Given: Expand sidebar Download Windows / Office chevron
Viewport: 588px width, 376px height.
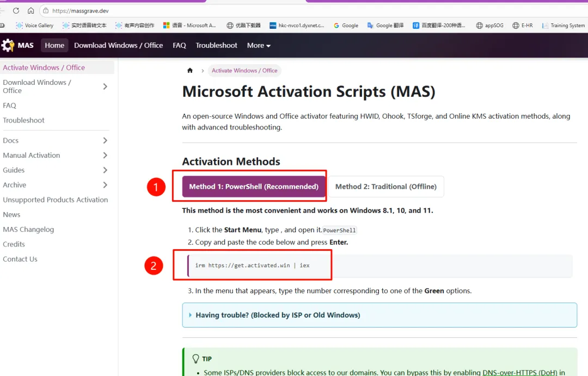Looking at the screenshot, I should (105, 87).
